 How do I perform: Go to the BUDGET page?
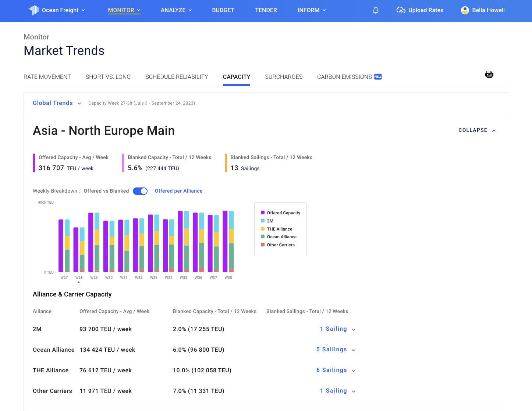[223, 10]
